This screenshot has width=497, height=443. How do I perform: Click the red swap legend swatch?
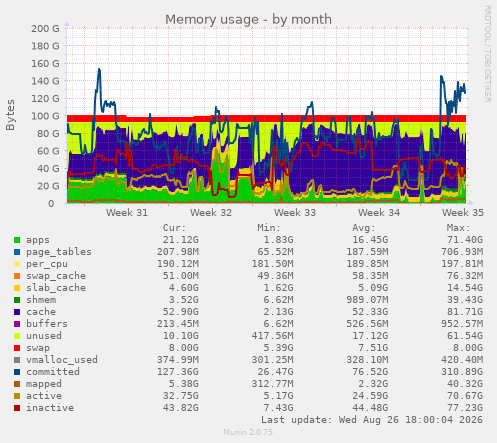[17, 348]
